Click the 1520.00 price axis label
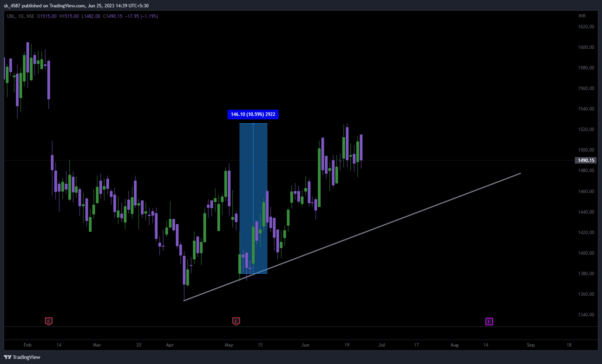This screenshot has height=364, width=602. [586, 129]
